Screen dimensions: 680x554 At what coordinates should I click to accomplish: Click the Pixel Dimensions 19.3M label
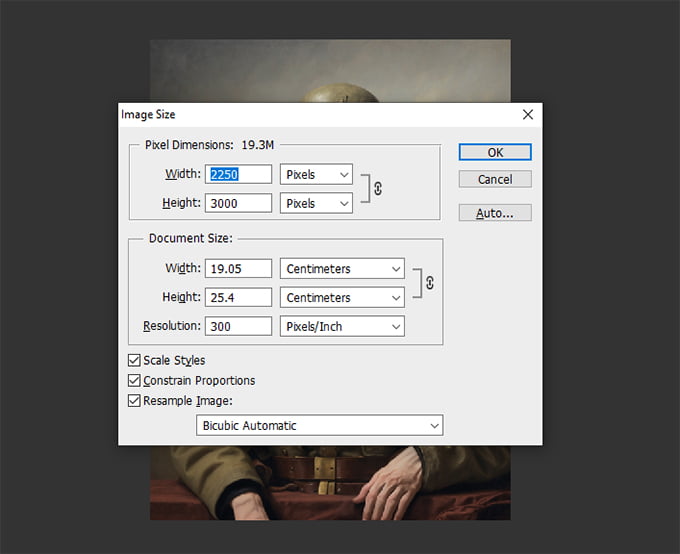(209, 145)
